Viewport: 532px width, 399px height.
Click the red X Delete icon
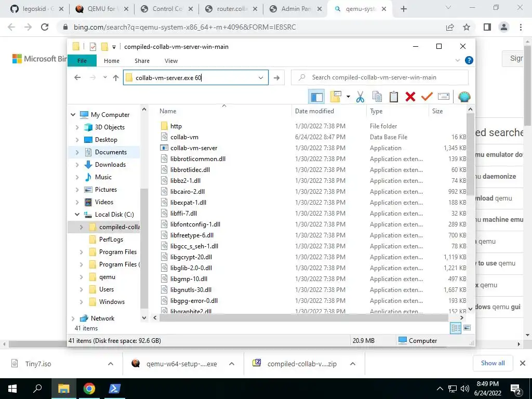point(410,97)
